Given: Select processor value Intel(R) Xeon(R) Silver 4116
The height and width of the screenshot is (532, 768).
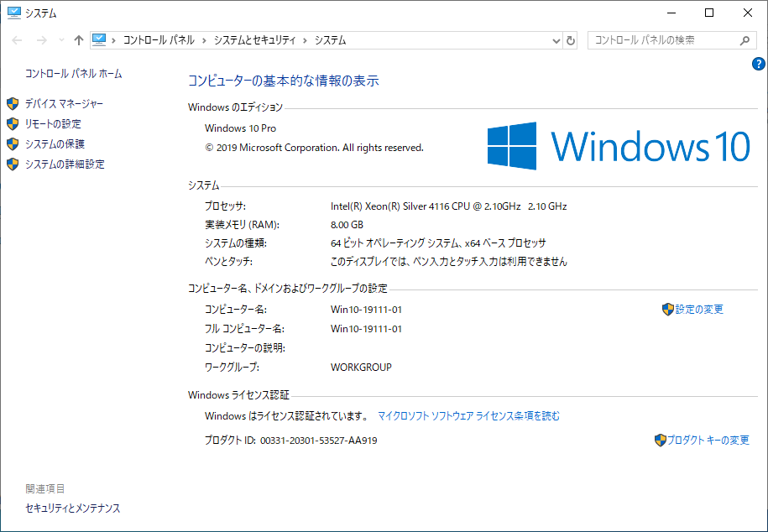Looking at the screenshot, I should (x=449, y=206).
